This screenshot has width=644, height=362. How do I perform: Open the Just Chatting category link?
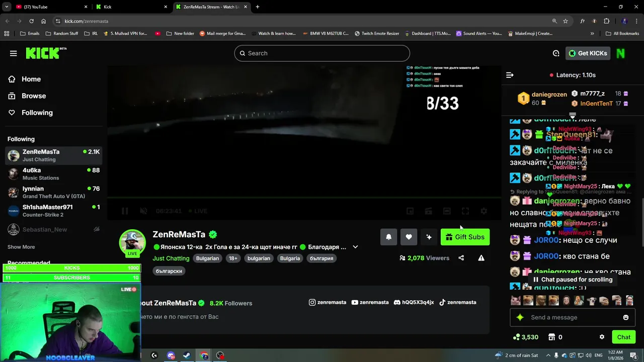[171, 258]
